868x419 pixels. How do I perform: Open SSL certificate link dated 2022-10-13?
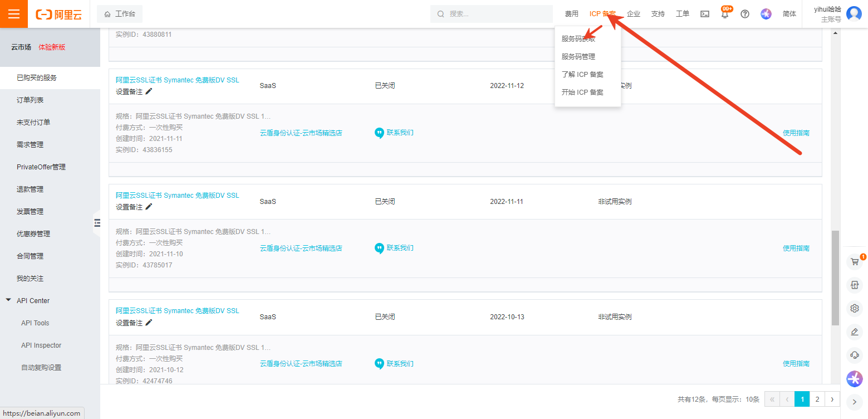[x=178, y=311]
